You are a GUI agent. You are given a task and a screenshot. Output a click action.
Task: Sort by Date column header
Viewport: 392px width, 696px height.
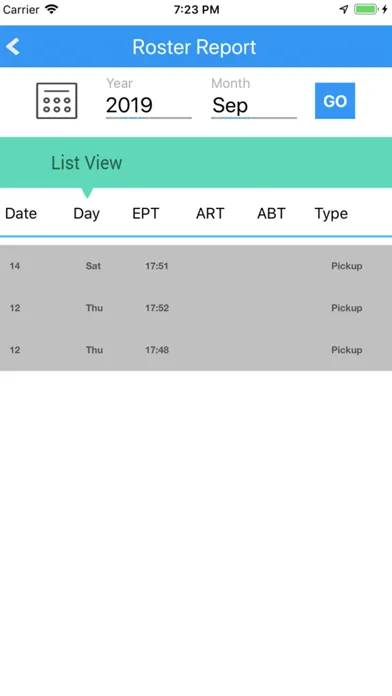21,214
